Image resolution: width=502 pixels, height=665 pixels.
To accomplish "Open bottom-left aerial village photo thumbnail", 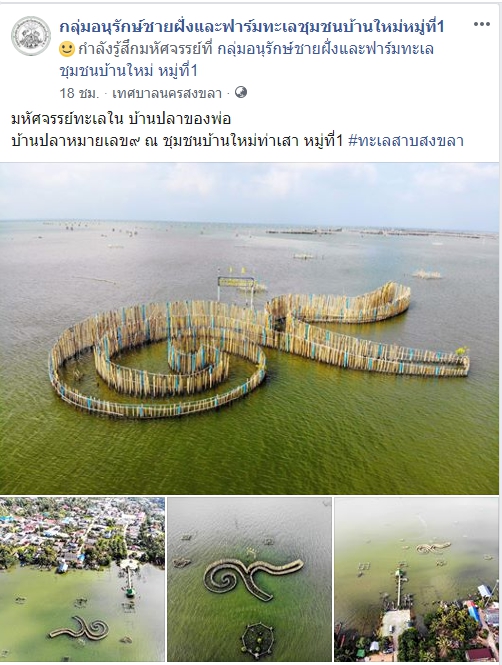I will pyautogui.click(x=82, y=579).
